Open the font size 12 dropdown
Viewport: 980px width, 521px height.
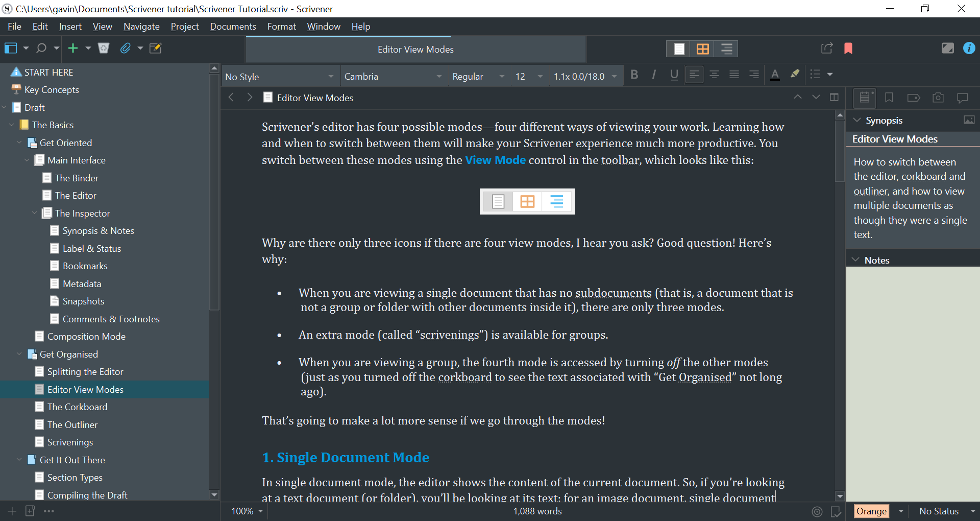529,77
